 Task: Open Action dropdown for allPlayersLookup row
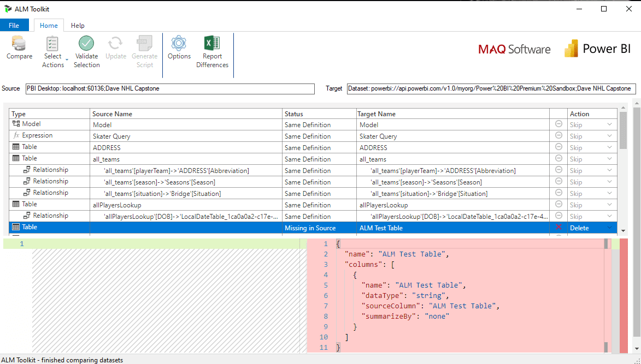[609, 205]
